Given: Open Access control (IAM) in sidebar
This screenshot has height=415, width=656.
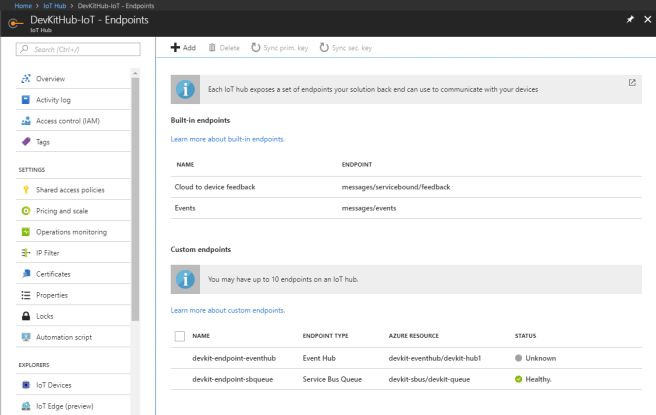Looking at the screenshot, I should 67,121.
